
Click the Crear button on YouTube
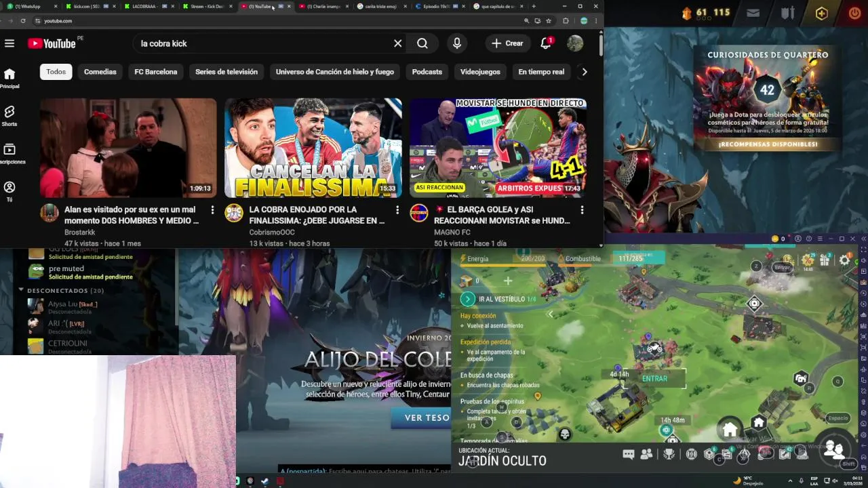point(508,43)
